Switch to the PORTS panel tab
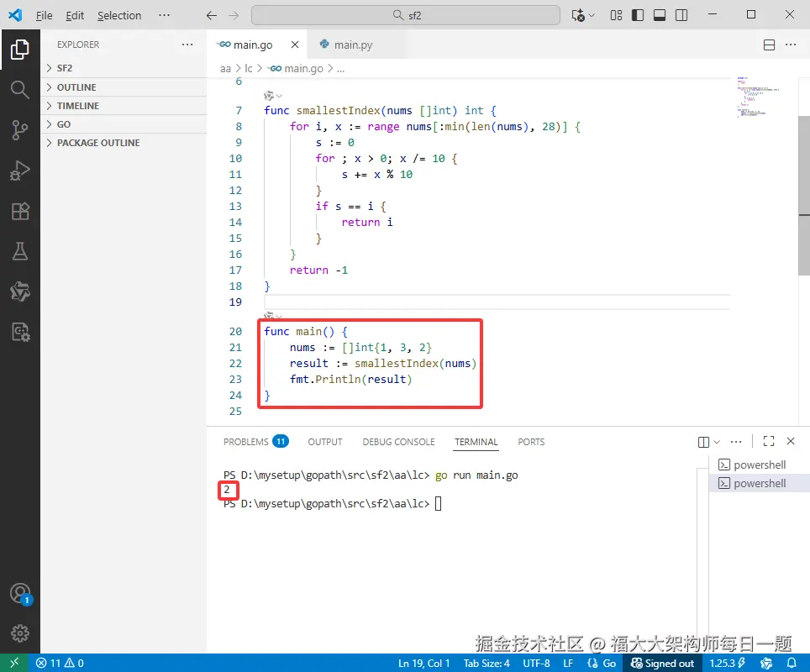 click(531, 442)
